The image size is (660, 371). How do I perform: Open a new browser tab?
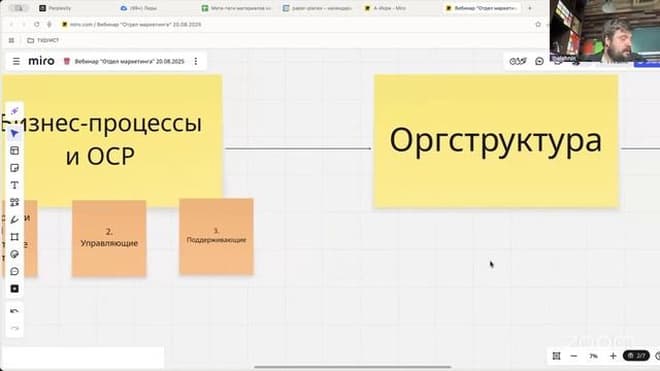coord(530,8)
